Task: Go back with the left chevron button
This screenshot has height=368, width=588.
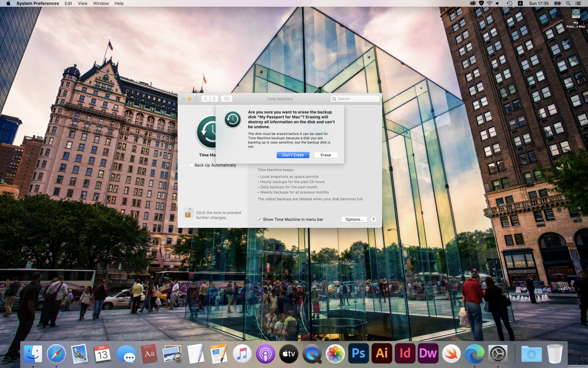Action: (x=206, y=99)
